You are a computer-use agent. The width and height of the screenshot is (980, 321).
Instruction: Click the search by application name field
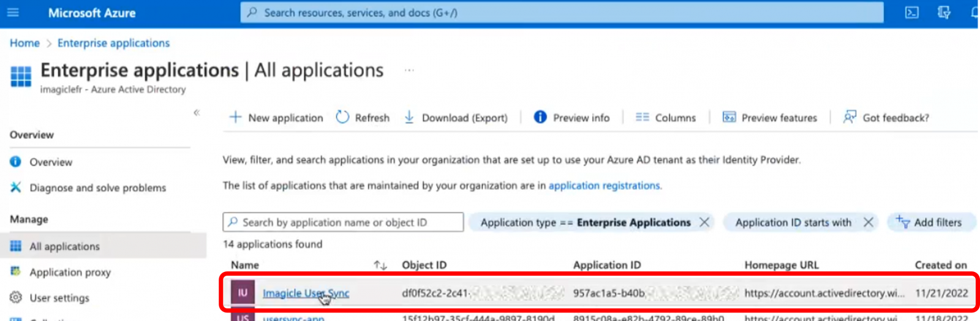(343, 222)
